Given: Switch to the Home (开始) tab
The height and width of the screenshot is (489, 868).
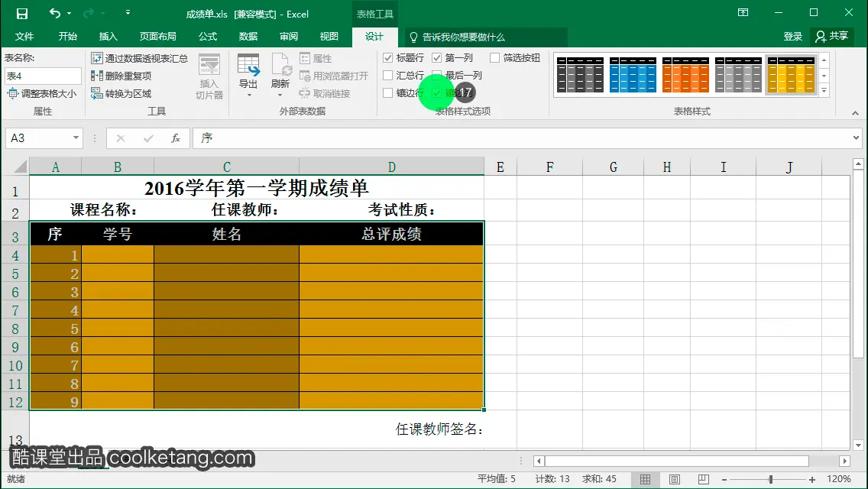Looking at the screenshot, I should [67, 37].
